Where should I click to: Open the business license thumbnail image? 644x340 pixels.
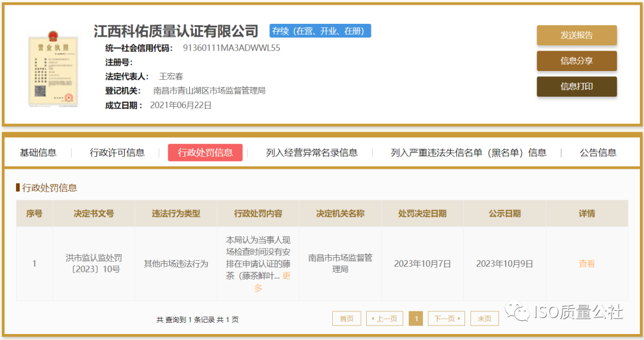coord(52,69)
